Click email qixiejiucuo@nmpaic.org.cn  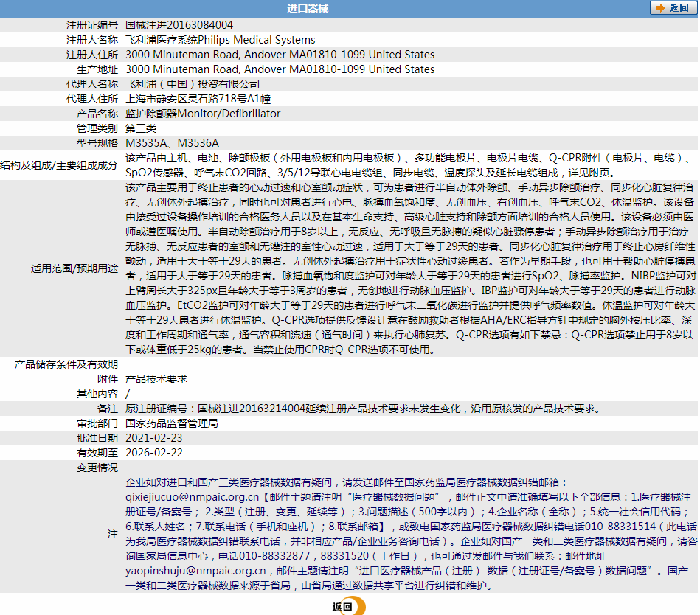click(x=192, y=497)
